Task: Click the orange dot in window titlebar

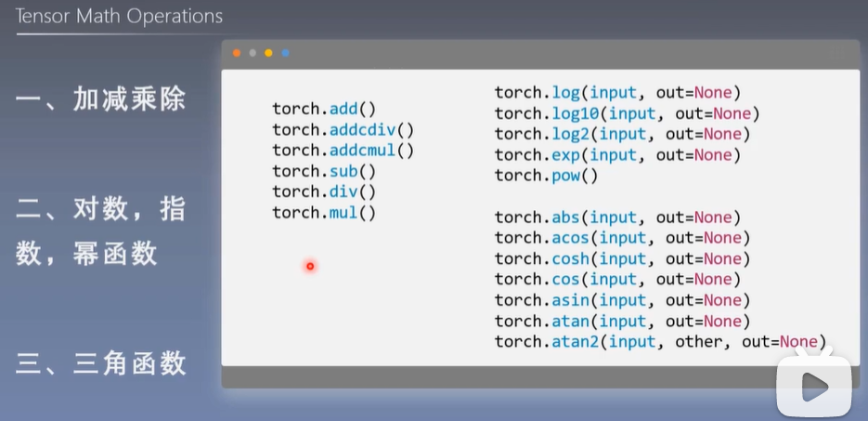Action: pos(237,53)
